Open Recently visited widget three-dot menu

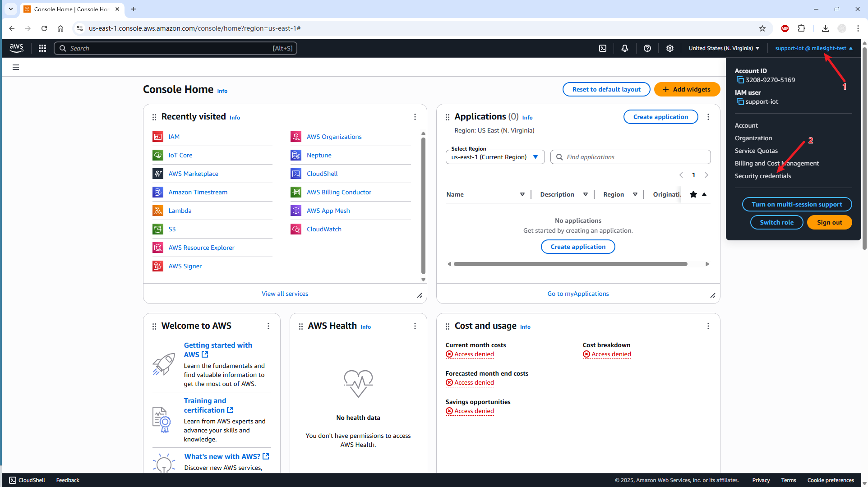click(x=415, y=117)
